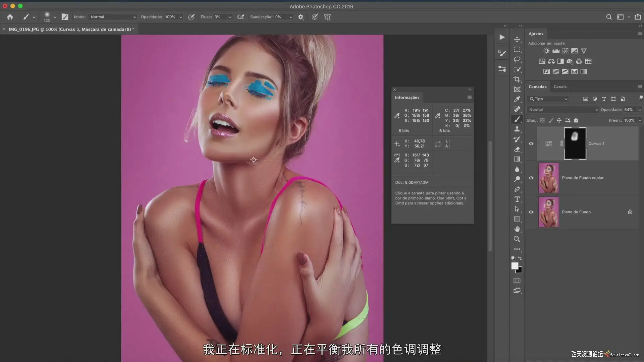This screenshot has height=362, width=644.
Task: Select the Hand tool
Action: click(x=517, y=229)
